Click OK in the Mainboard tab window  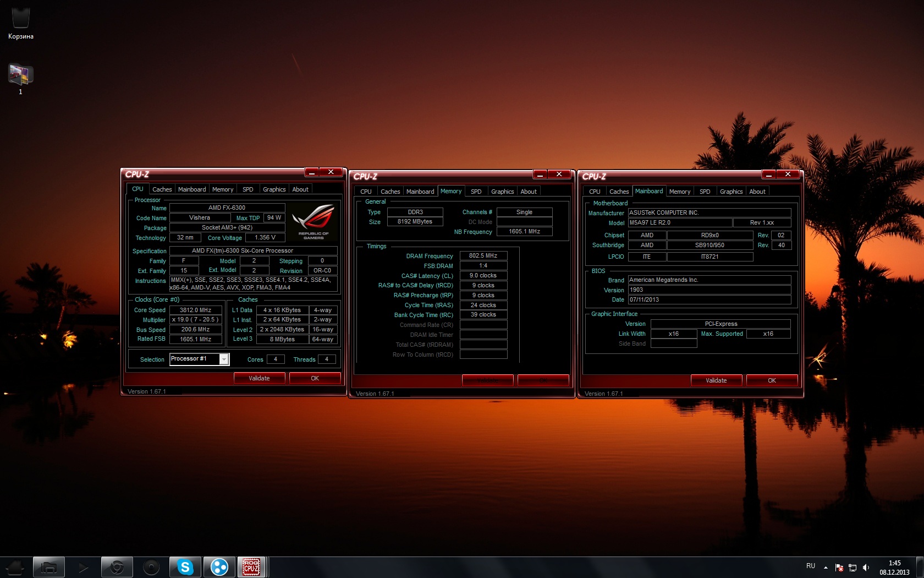pos(772,380)
